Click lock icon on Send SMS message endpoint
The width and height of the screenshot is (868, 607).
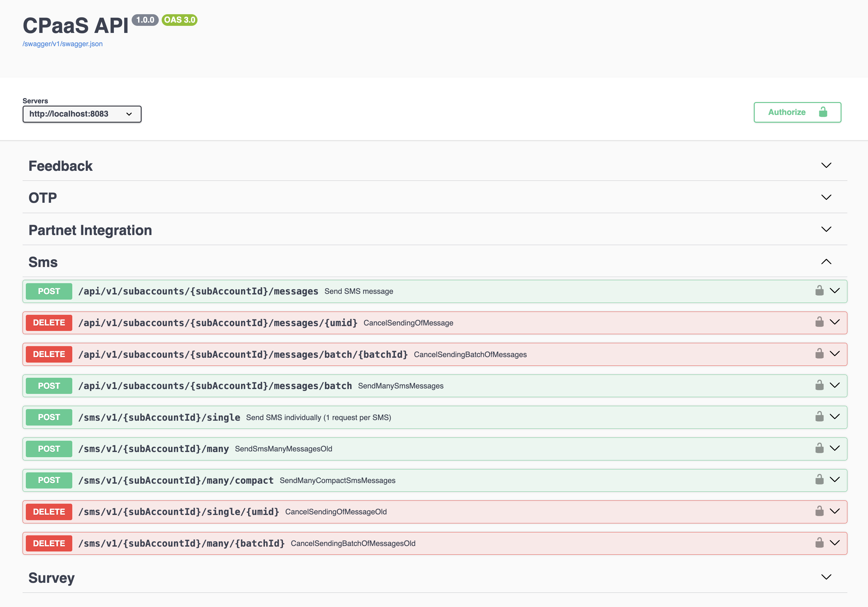(x=819, y=291)
